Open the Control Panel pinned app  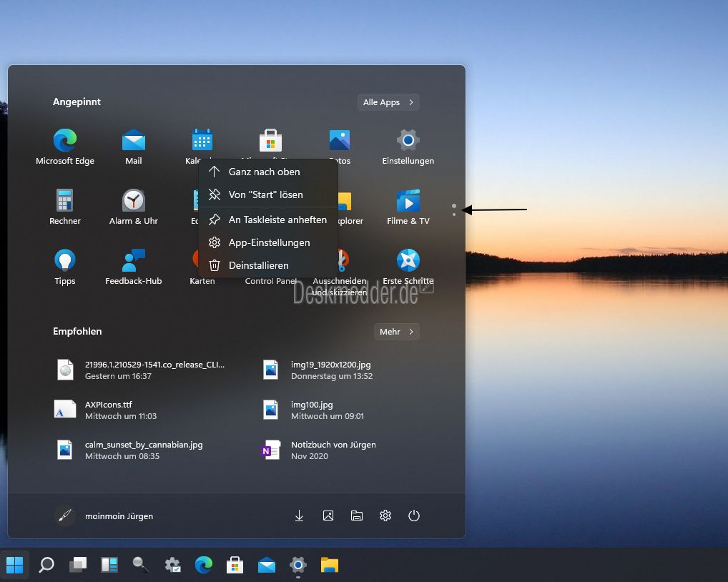click(271, 281)
